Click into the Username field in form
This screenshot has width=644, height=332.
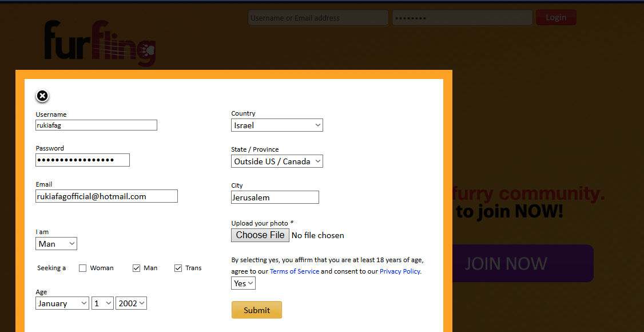[x=97, y=125]
